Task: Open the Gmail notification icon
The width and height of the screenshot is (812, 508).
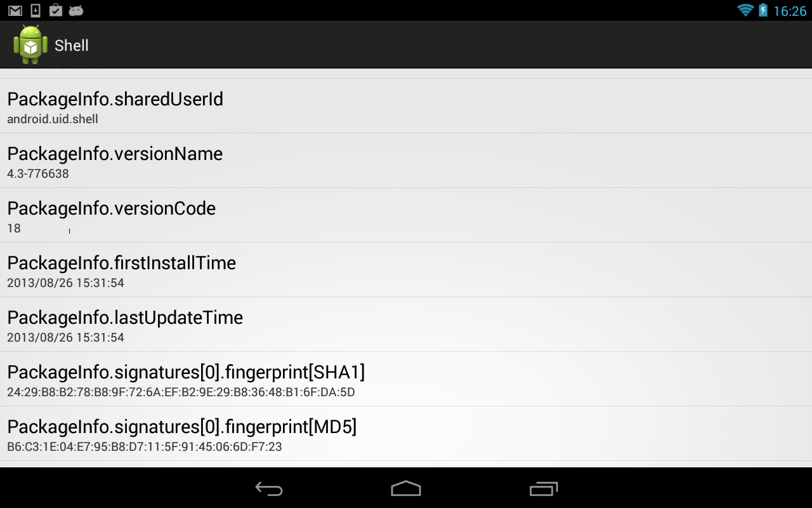Action: 15,11
